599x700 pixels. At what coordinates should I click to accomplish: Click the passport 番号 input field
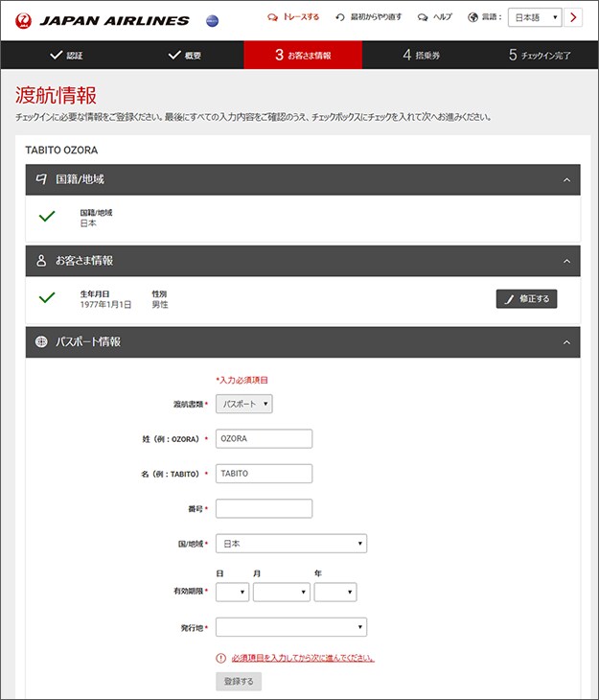(265, 508)
